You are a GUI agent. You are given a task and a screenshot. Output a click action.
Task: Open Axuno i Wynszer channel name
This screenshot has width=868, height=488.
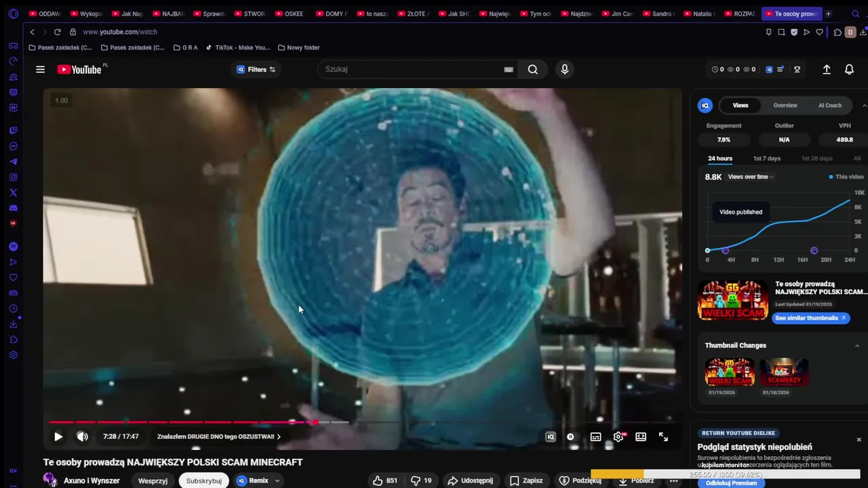click(92, 481)
